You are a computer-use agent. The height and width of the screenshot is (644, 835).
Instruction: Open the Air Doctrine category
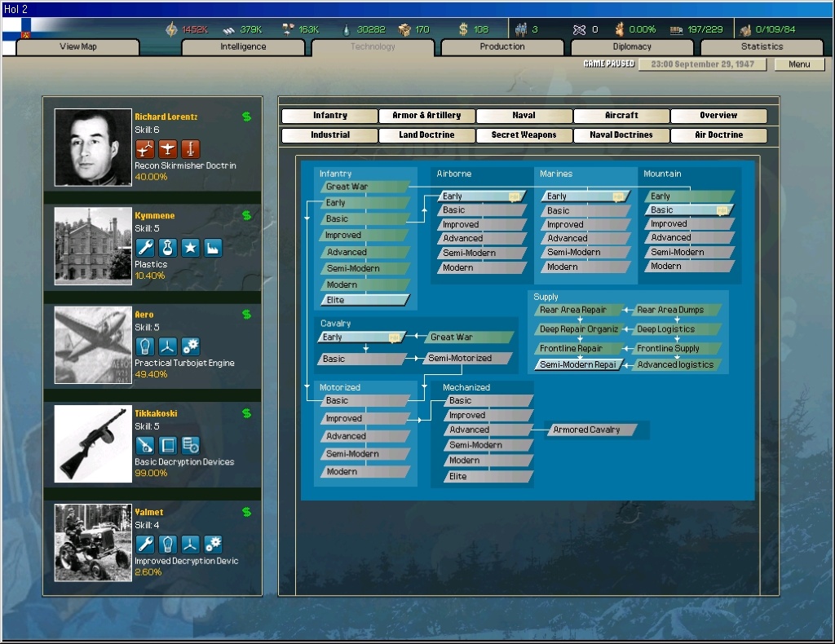(x=719, y=135)
